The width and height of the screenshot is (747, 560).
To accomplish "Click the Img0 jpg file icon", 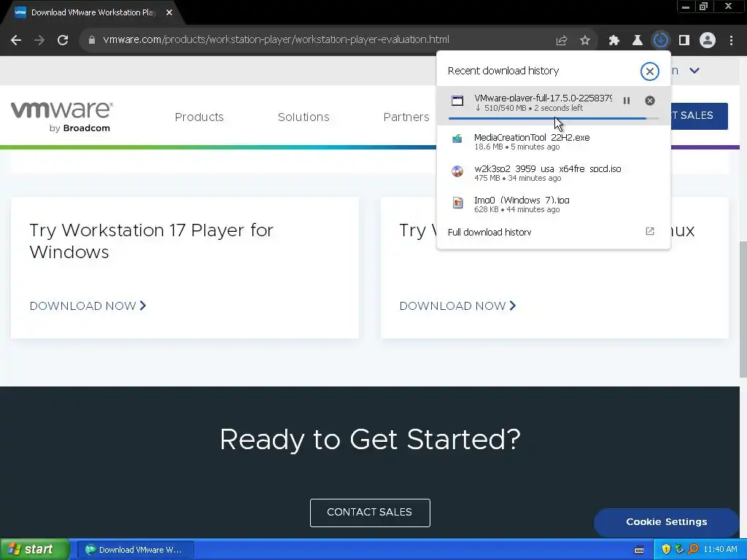I will click(x=457, y=203).
